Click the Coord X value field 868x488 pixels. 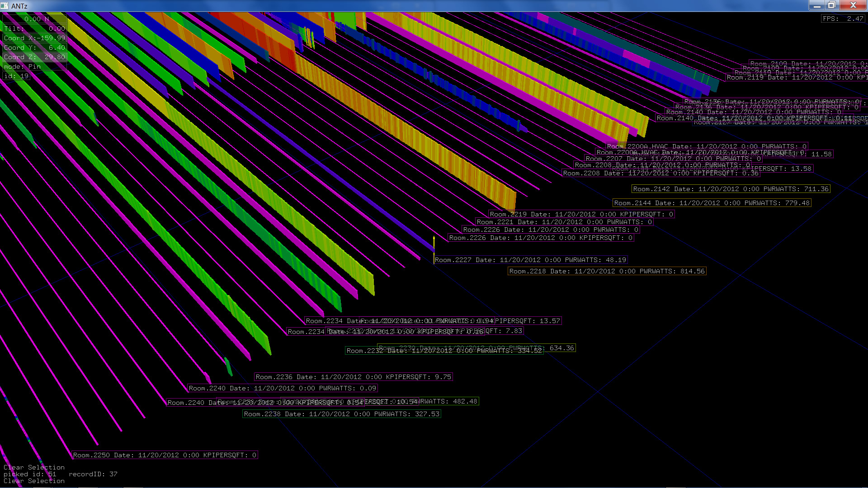[34, 38]
